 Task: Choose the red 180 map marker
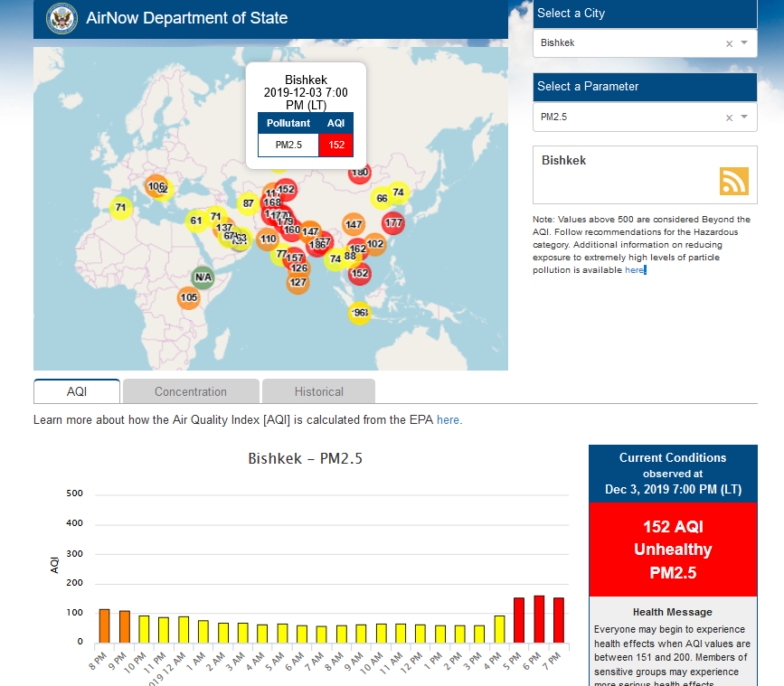point(360,173)
